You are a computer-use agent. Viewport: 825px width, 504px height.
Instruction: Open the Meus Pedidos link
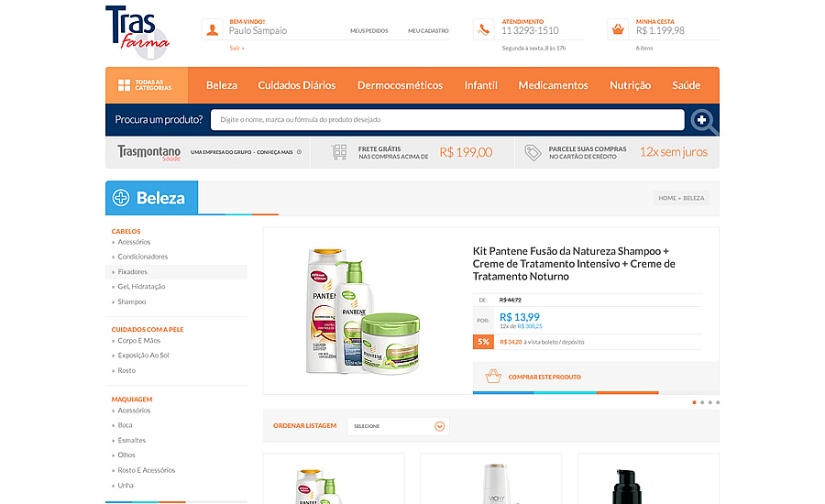tap(368, 31)
